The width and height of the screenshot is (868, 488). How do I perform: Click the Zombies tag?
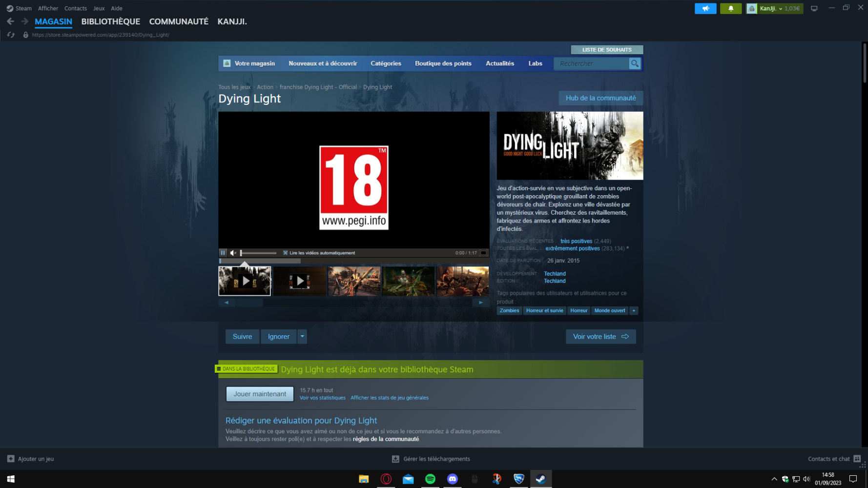click(x=509, y=310)
